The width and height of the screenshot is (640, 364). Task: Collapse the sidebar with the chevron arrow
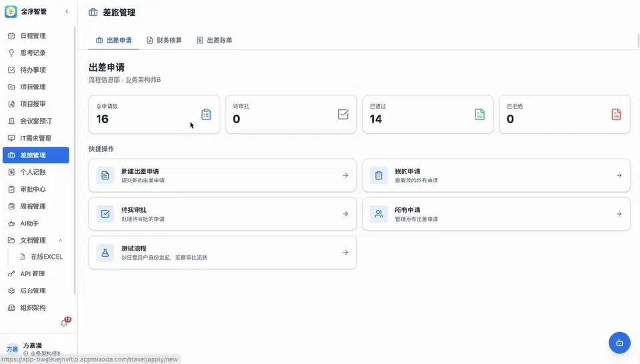pos(67,11)
